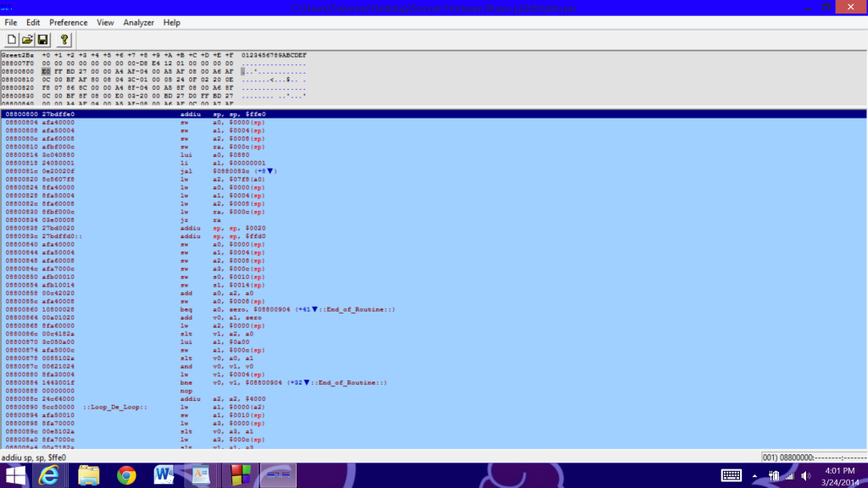The height and width of the screenshot is (488, 868).
Task: Click hex dump row address 088007F0
Action: 18,63
